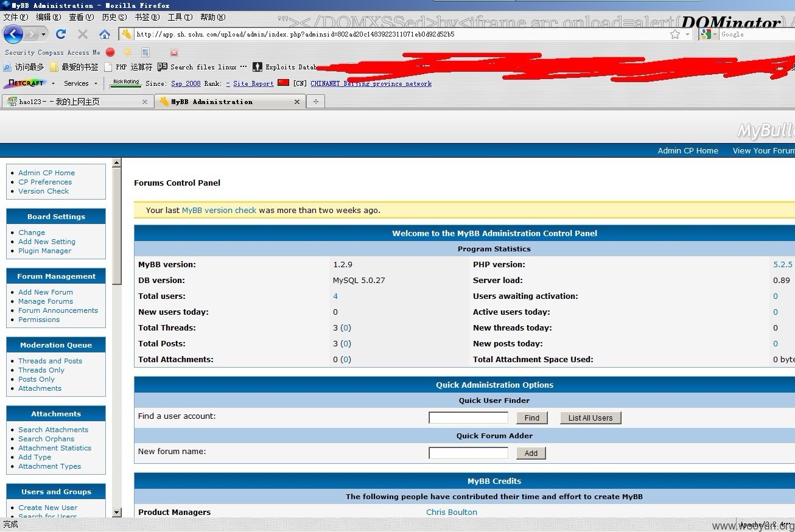Click the Netcraft Risk Rating indicator
Viewport: 795px width, 532px height.
click(126, 83)
